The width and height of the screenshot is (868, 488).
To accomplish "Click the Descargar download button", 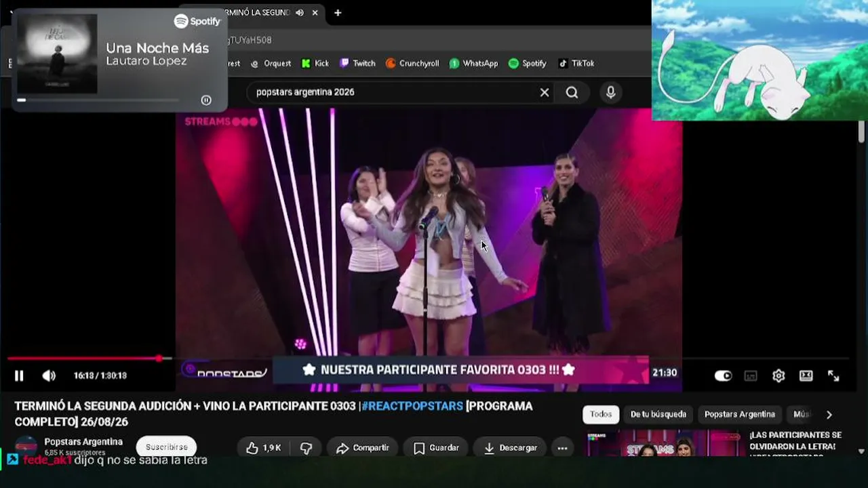I will (x=510, y=448).
